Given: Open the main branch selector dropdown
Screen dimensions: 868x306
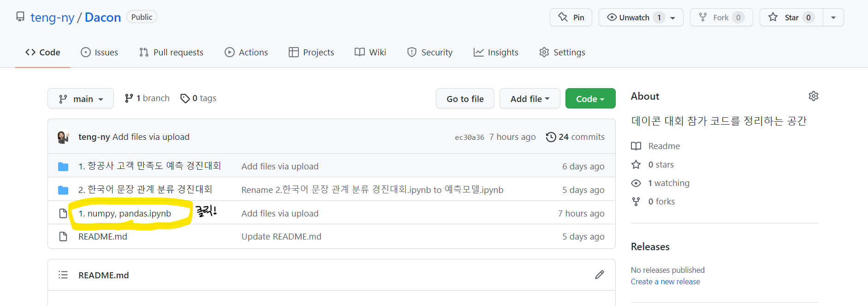Looking at the screenshot, I should (x=81, y=99).
